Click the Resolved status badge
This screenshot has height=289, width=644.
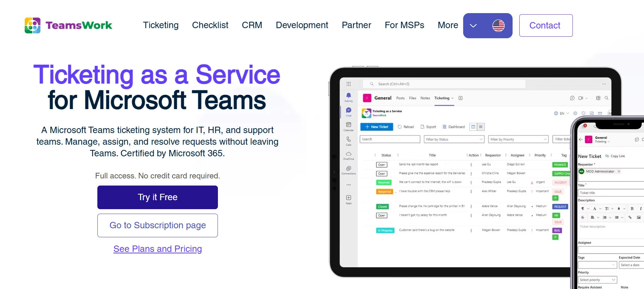(x=384, y=183)
